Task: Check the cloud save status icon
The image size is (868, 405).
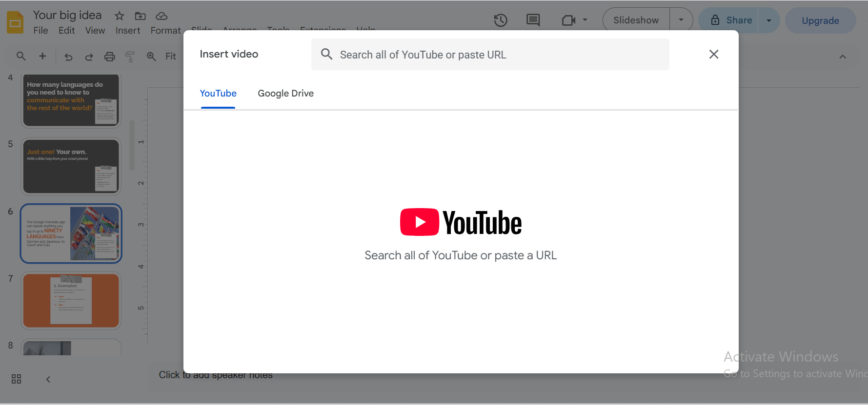Action: tap(161, 16)
